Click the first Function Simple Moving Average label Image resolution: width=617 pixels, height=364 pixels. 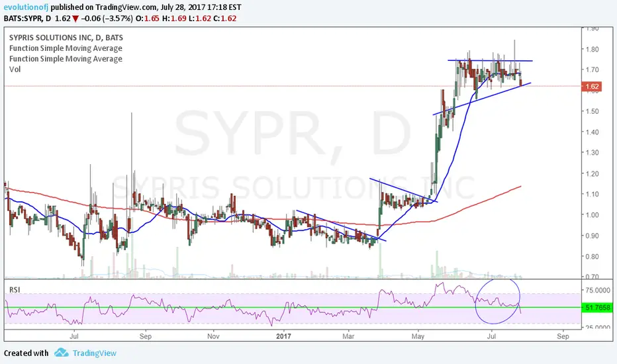tap(66, 48)
